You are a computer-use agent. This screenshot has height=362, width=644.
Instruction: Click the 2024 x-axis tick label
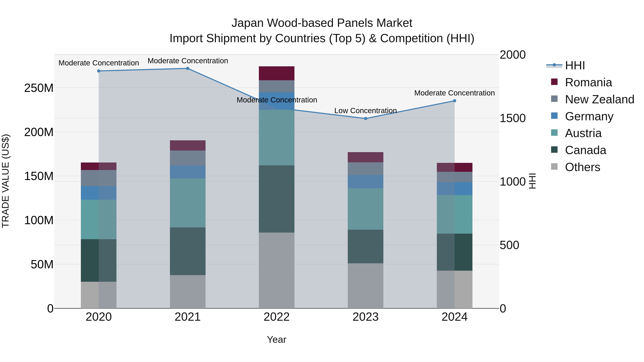pos(455,317)
